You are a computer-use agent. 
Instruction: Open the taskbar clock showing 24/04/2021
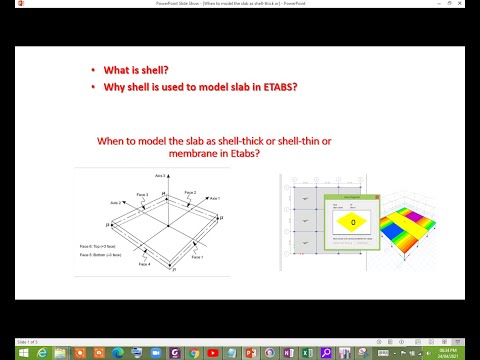click(x=448, y=353)
